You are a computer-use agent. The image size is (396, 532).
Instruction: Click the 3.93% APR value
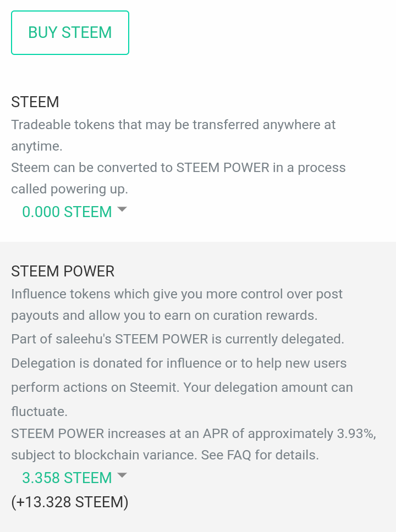tap(356, 433)
